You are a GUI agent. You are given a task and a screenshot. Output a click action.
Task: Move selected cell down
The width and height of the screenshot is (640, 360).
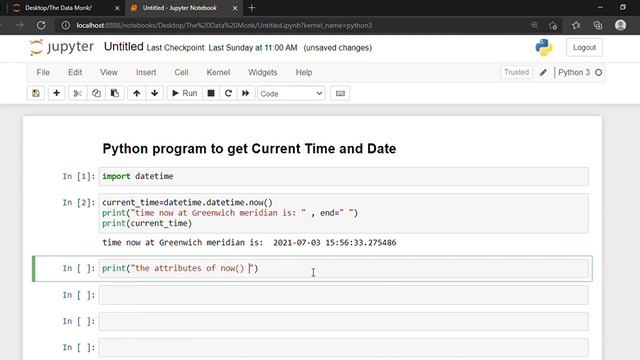pos(155,93)
